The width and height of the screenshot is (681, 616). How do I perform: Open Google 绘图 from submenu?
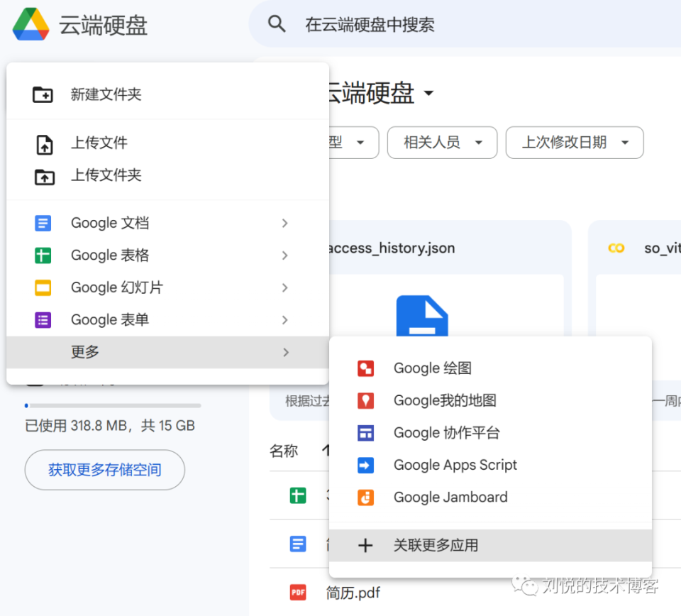432,368
